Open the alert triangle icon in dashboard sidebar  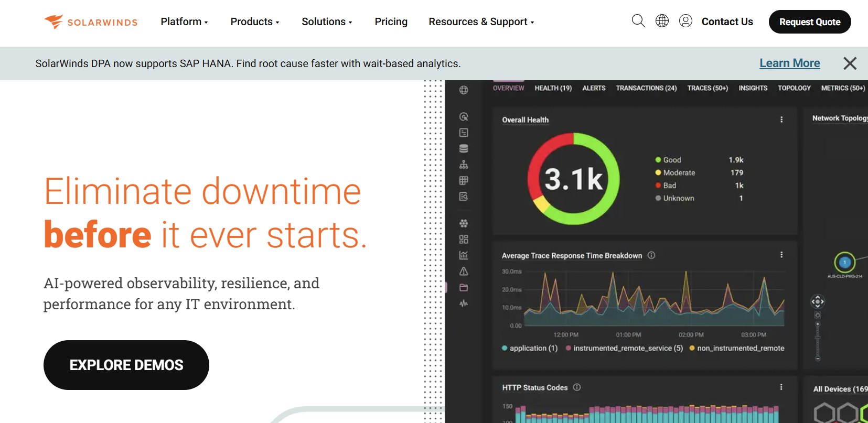tap(464, 272)
